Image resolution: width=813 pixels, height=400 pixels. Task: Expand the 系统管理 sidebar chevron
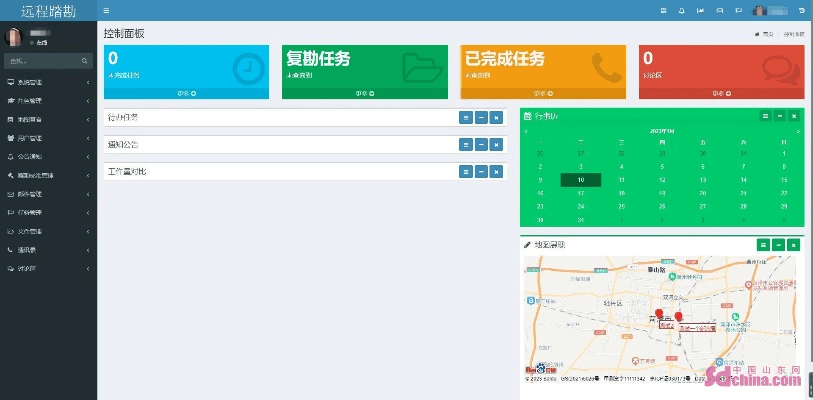click(x=88, y=82)
